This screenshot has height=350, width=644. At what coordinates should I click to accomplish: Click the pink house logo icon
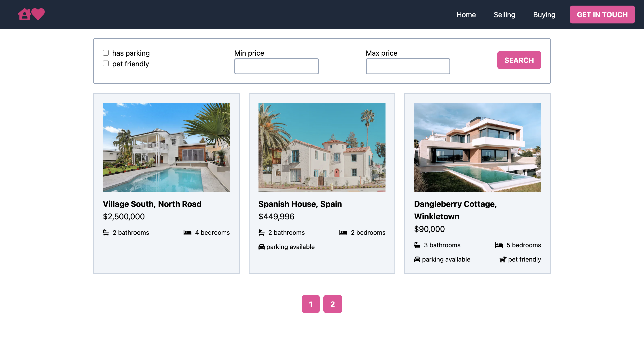25,14
